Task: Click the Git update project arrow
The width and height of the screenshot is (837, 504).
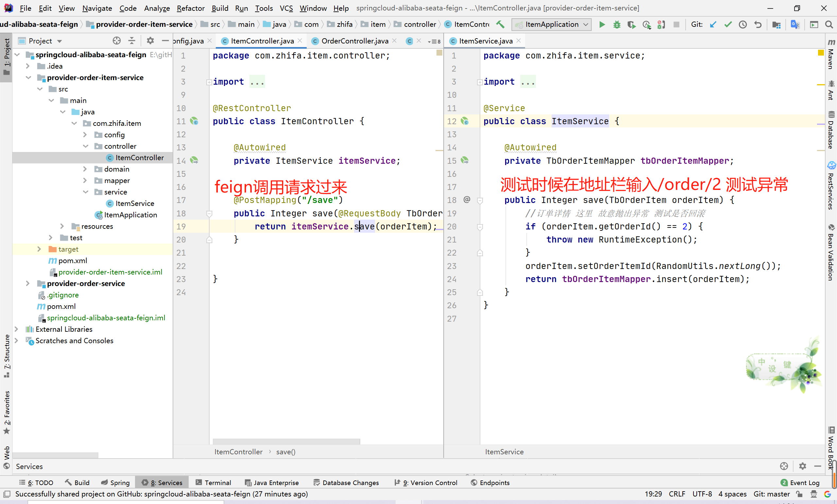Action: [713, 25]
